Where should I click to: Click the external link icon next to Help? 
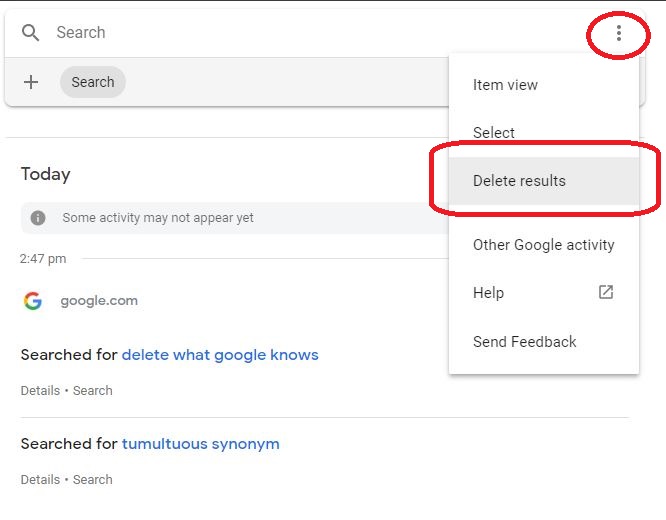click(x=605, y=292)
